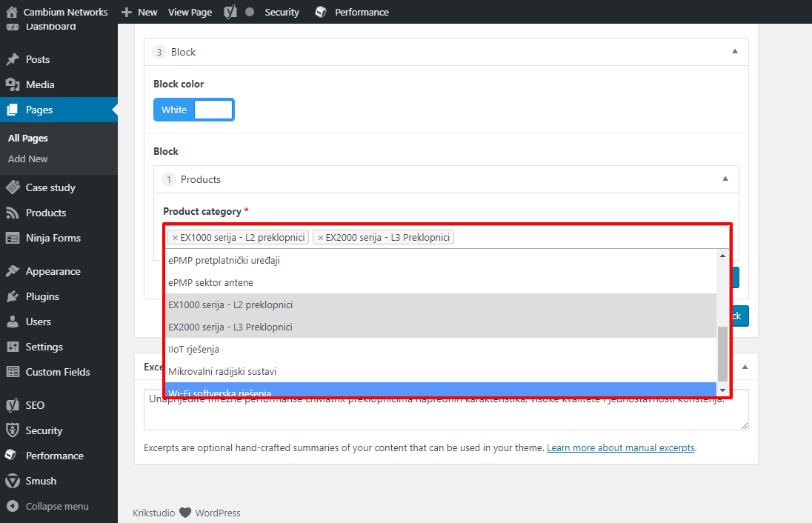Toggle the White block color switch
The width and height of the screenshot is (812, 523).
pos(193,110)
